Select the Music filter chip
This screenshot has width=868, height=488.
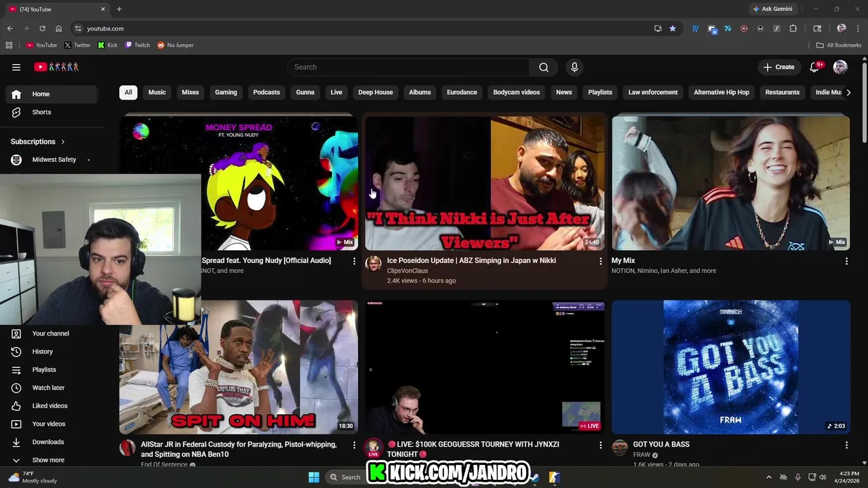pos(157,92)
